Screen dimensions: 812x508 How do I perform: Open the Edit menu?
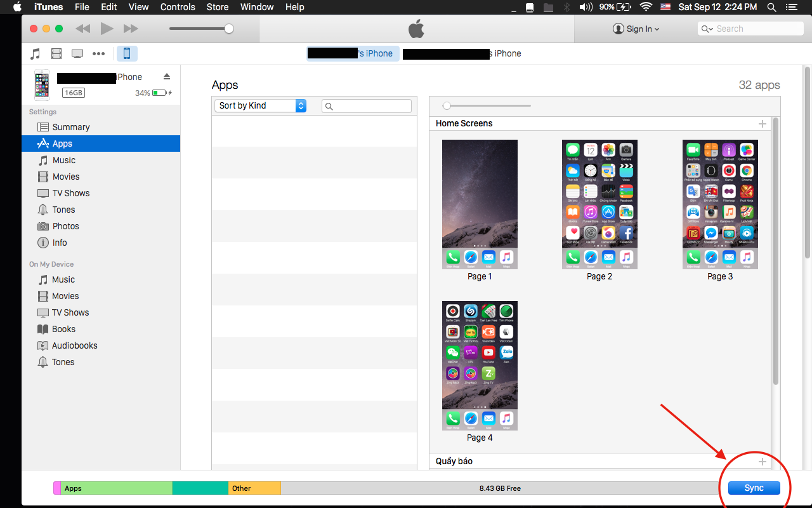click(x=109, y=7)
